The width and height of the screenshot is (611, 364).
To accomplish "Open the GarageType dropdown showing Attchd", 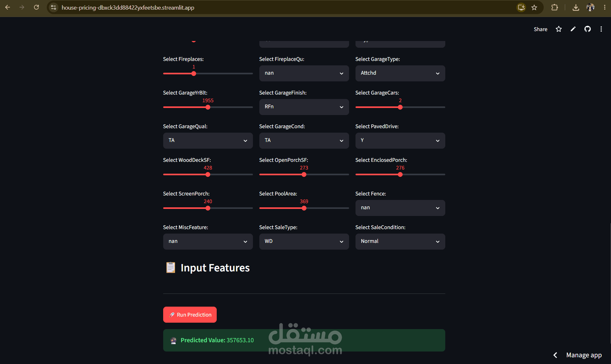I will tap(400, 73).
